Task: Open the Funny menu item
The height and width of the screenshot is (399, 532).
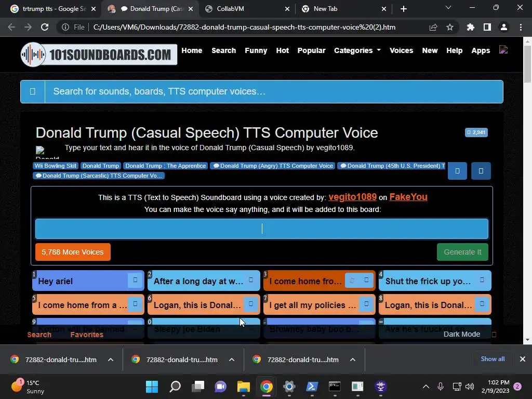Action: click(256, 50)
